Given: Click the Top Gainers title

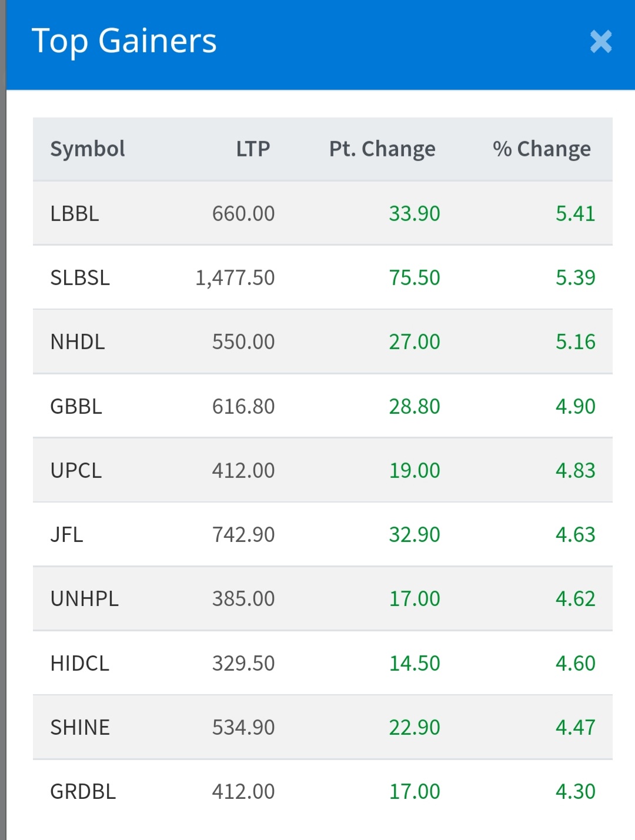Looking at the screenshot, I should point(124,41).
